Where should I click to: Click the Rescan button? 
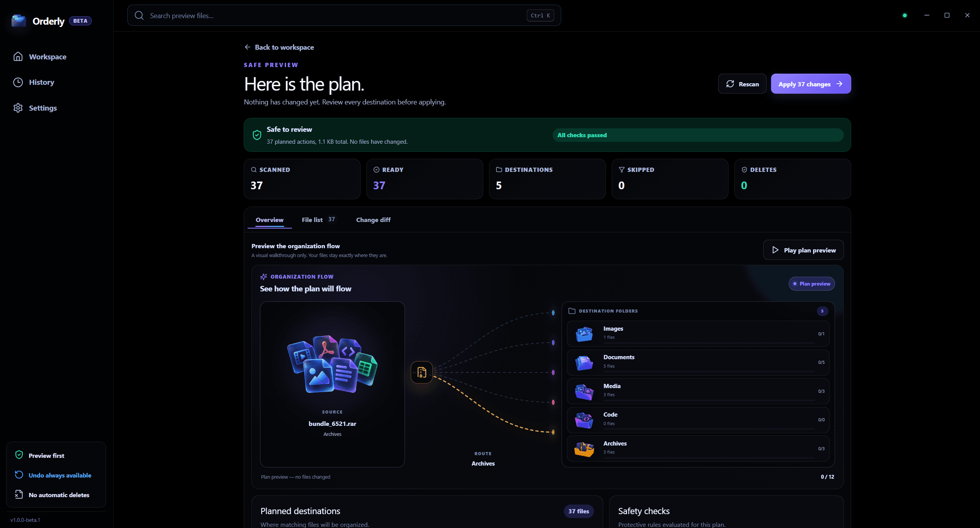coord(742,84)
